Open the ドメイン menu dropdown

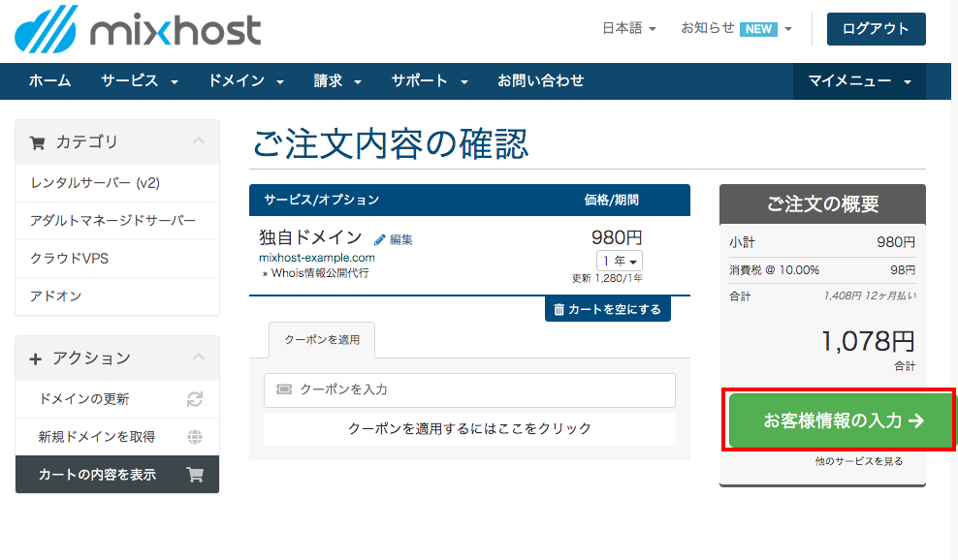[245, 80]
